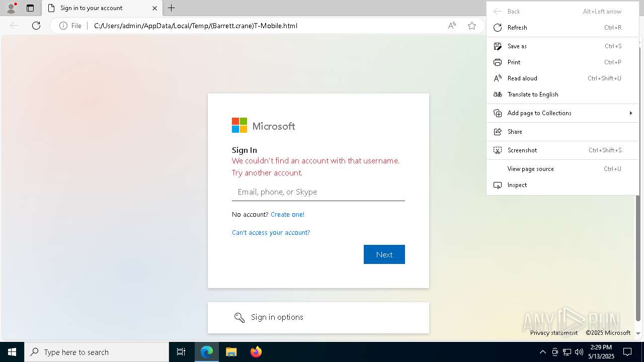Launch Firefox from taskbar
Screen dimensions: 644x362
(x=256, y=352)
